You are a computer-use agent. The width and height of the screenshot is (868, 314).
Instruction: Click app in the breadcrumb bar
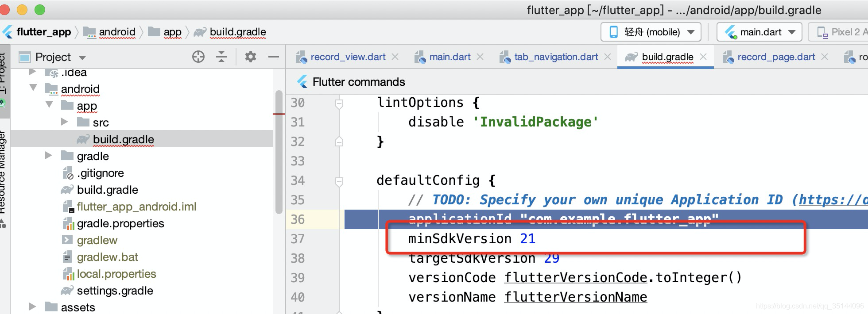click(x=172, y=32)
